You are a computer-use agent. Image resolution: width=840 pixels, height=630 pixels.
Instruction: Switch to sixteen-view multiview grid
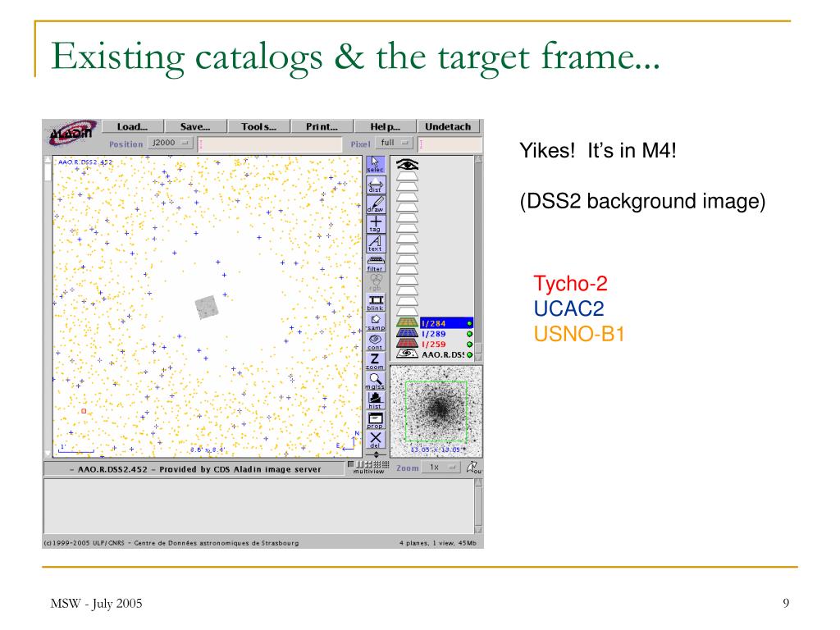pos(386,464)
